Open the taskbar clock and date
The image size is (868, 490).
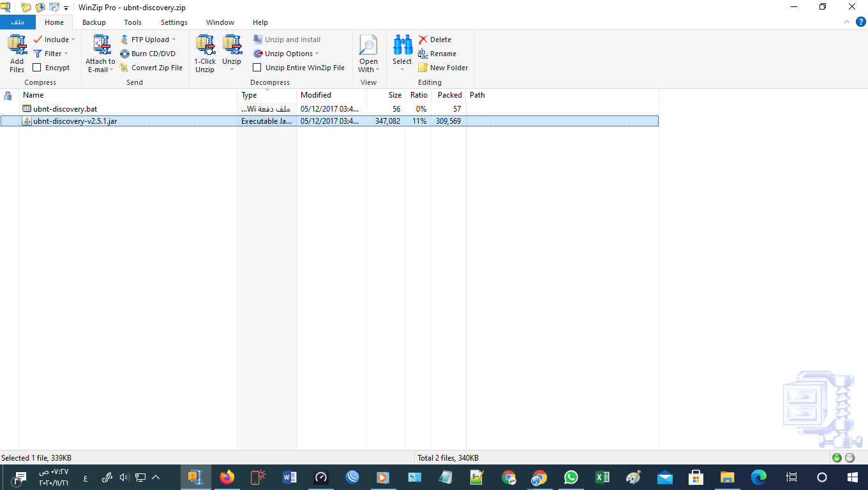(54, 477)
